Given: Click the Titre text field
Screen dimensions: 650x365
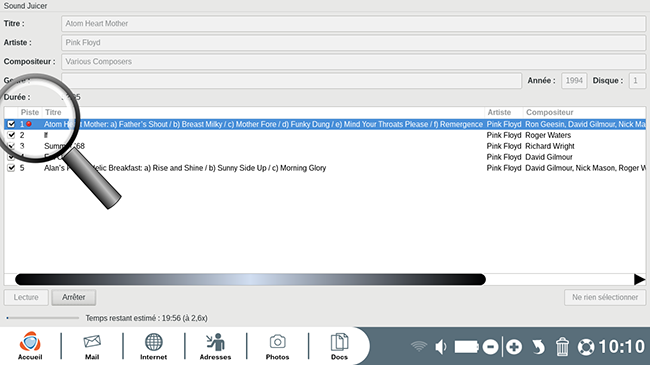Looking at the screenshot, I should pos(353,24).
